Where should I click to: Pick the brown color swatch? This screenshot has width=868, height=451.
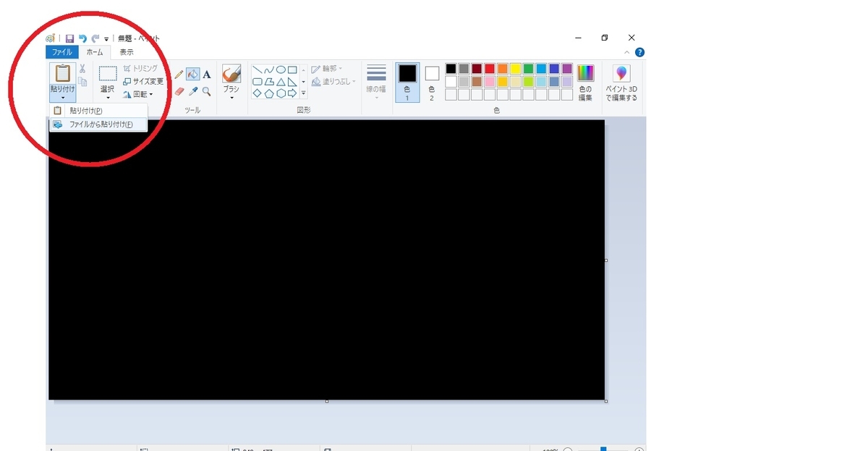pyautogui.click(x=477, y=81)
